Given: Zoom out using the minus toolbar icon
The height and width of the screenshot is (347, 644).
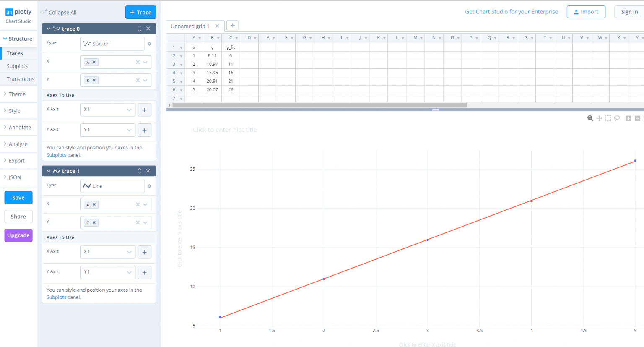Looking at the screenshot, I should point(638,118).
